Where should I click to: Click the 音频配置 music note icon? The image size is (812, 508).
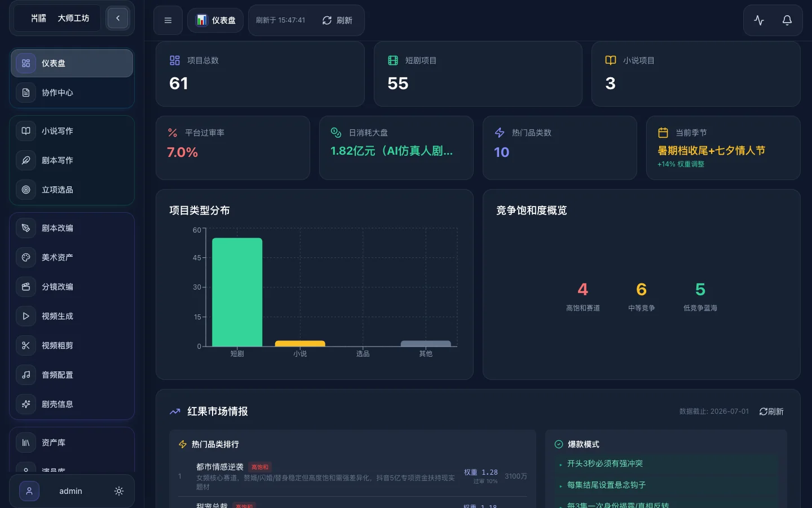(26, 375)
